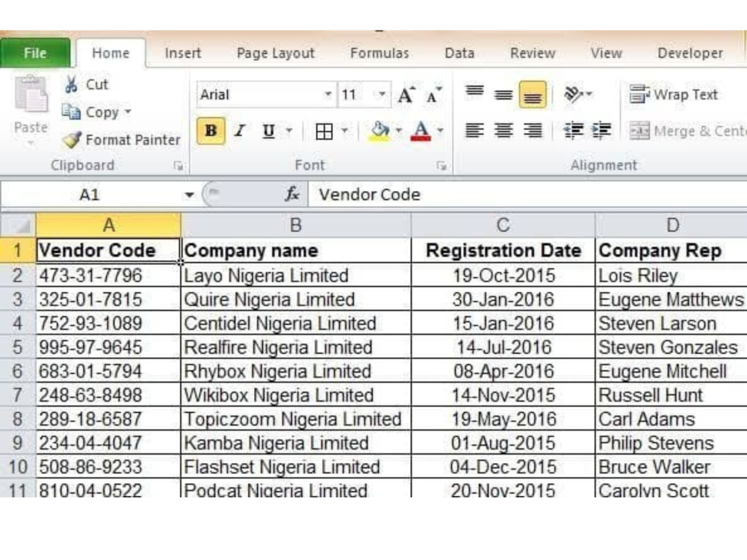Increase font size with the large A icon
The image size is (747, 560).
406,95
